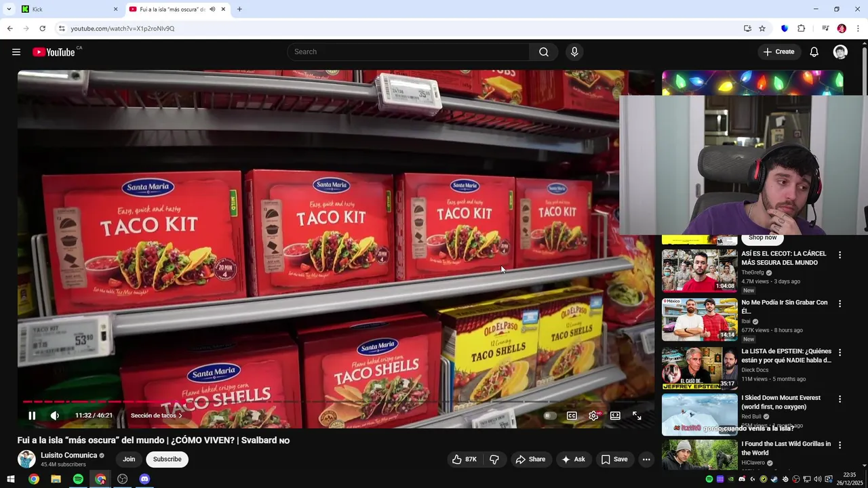Click the search magnifier button
This screenshot has height=488, width=868.
(544, 52)
